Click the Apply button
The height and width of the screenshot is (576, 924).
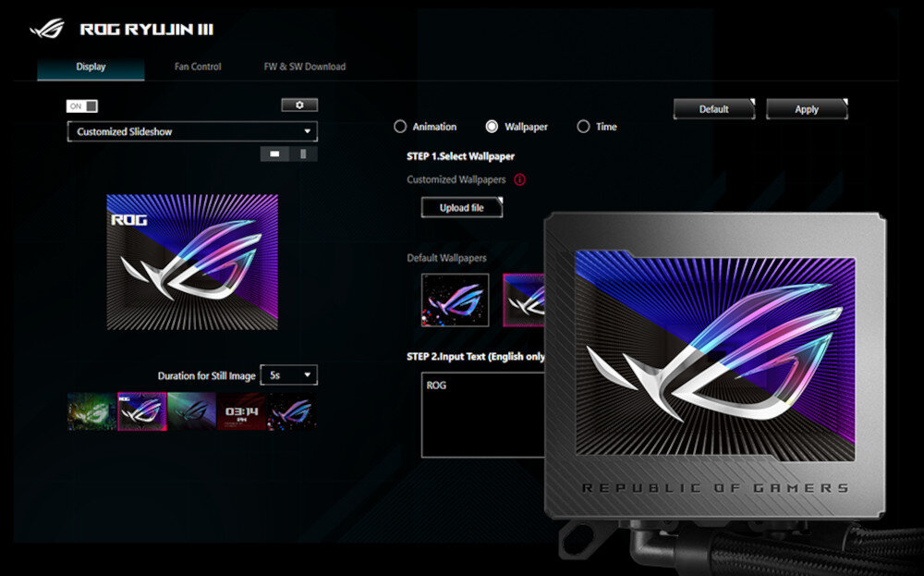click(806, 109)
